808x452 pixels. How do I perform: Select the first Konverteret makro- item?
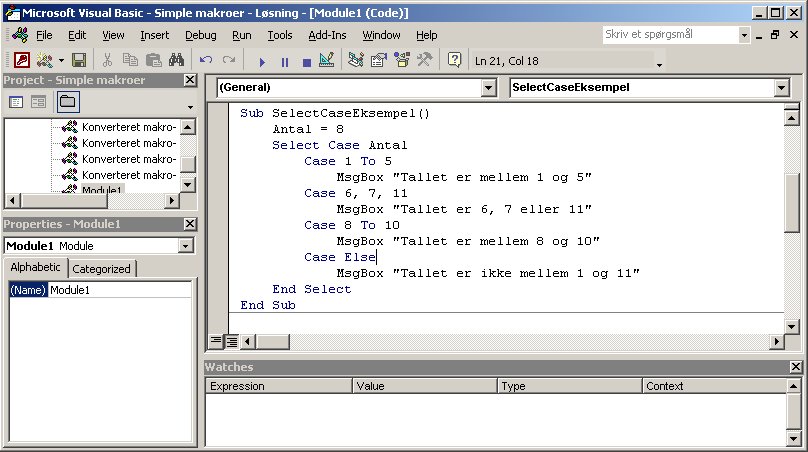coord(129,127)
